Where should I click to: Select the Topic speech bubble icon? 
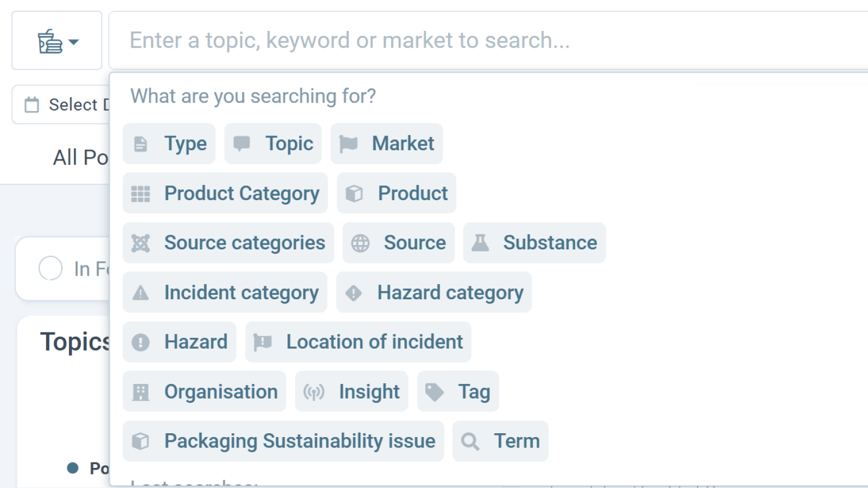[x=241, y=144]
